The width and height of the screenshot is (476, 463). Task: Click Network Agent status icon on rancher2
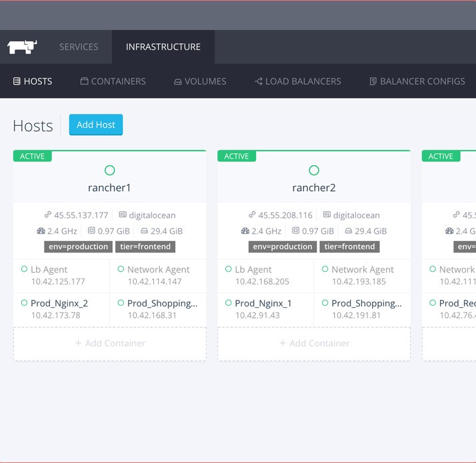click(325, 270)
